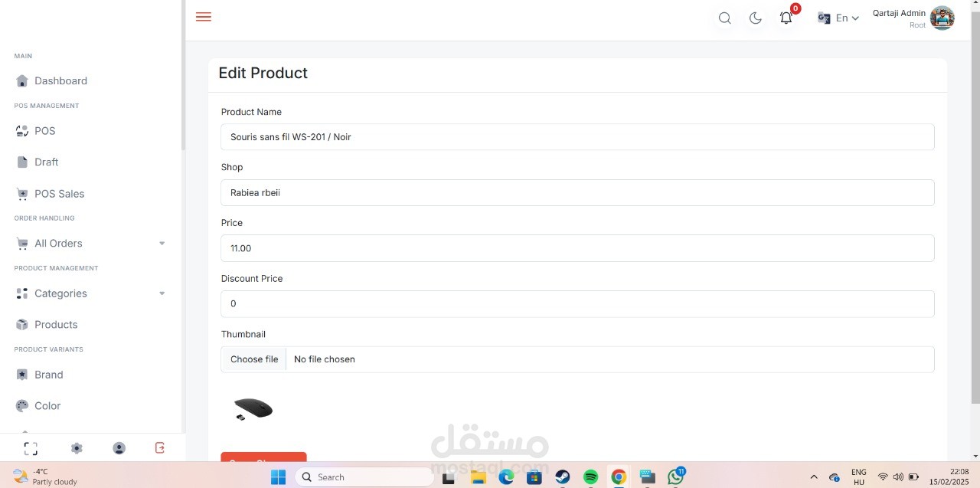
Task: Click the Categories grid icon
Action: (22, 293)
